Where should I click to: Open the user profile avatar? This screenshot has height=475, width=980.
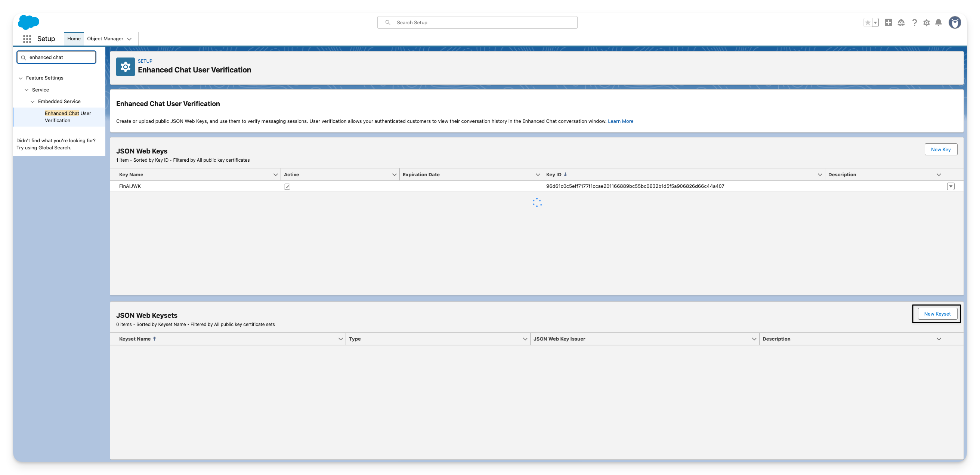click(x=955, y=22)
